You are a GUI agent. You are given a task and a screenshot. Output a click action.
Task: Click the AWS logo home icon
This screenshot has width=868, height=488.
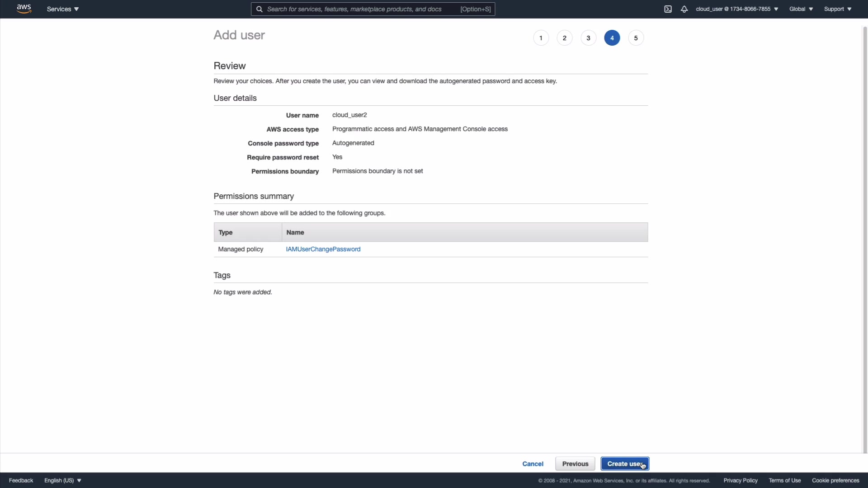point(24,9)
